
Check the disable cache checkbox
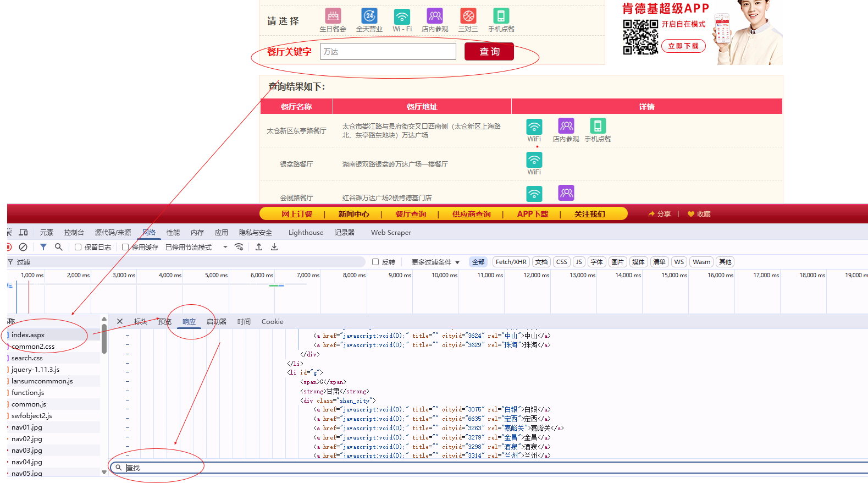coord(125,248)
